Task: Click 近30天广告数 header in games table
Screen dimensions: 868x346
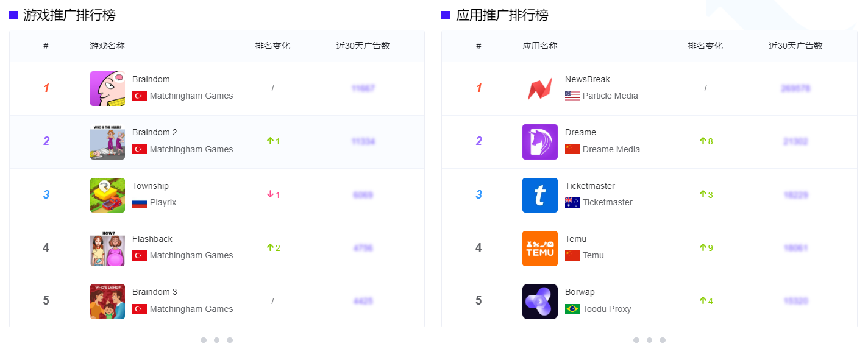Action: [363, 46]
